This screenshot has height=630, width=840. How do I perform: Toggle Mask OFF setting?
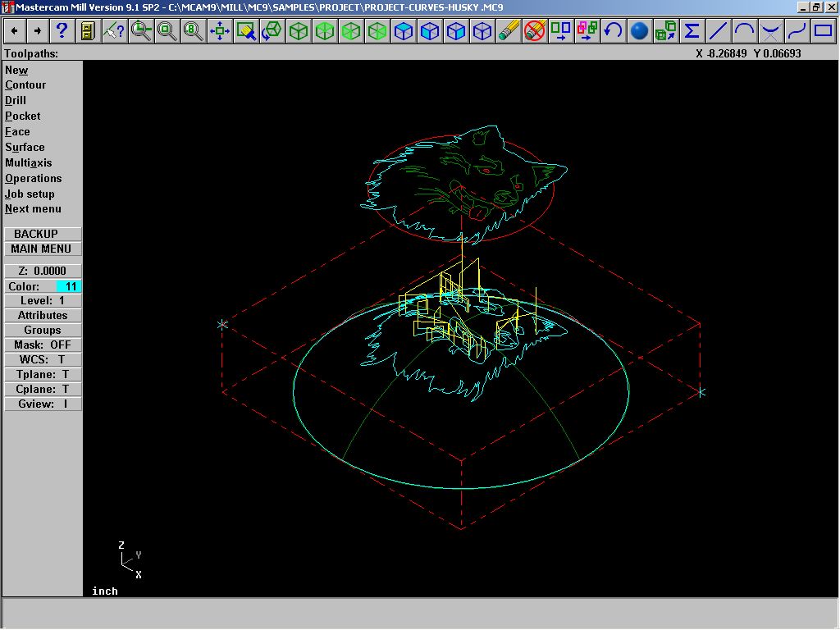(x=43, y=345)
